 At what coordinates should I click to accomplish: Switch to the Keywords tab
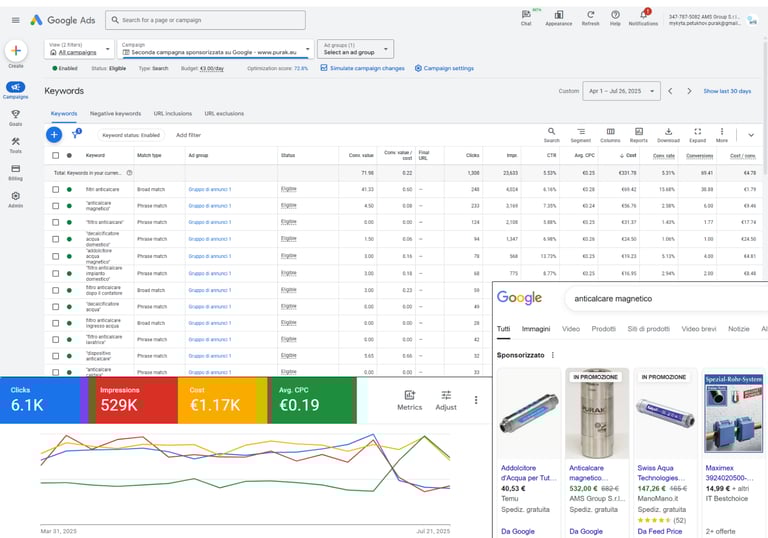(64, 114)
